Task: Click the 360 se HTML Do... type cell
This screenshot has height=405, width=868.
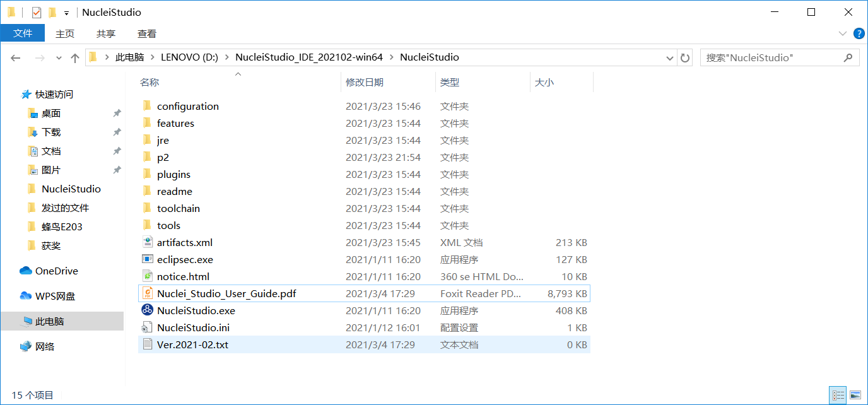Action: [482, 276]
